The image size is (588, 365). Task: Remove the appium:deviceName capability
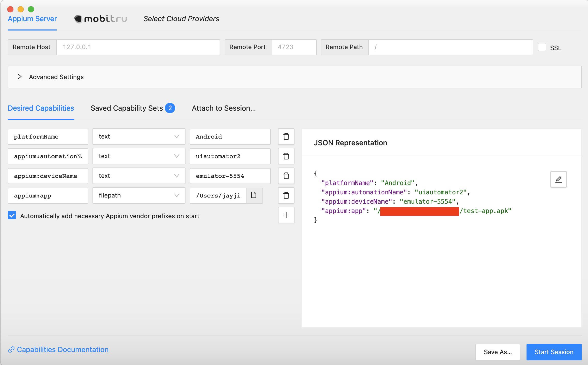click(x=286, y=176)
